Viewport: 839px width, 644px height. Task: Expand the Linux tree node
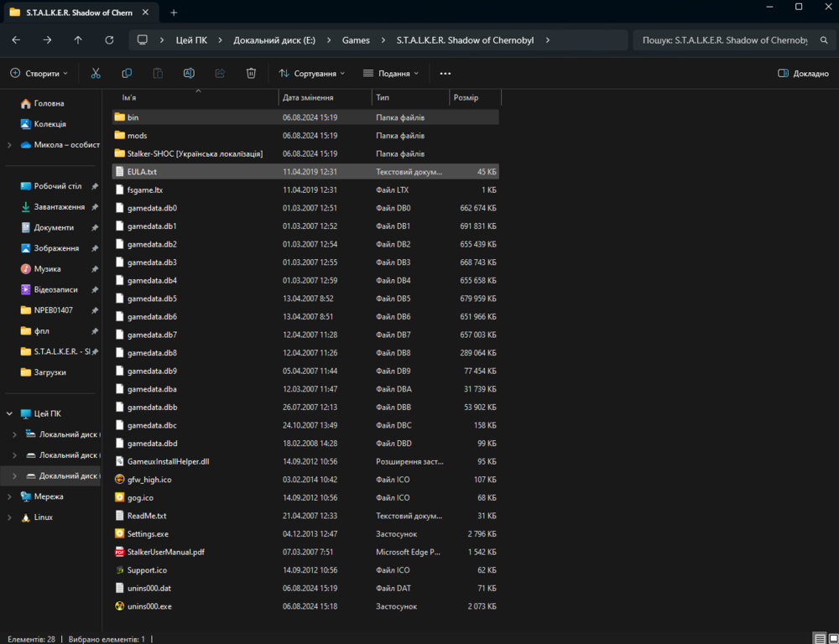10,517
